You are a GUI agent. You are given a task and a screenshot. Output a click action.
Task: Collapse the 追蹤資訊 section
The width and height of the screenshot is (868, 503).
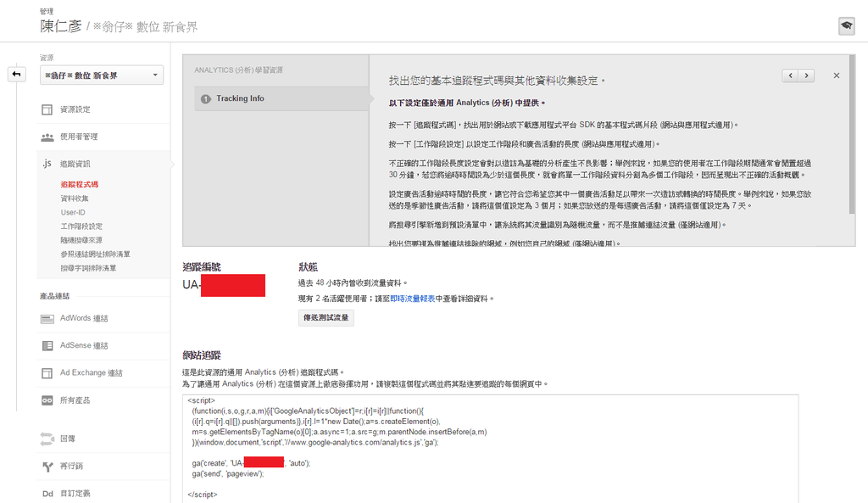click(x=75, y=164)
